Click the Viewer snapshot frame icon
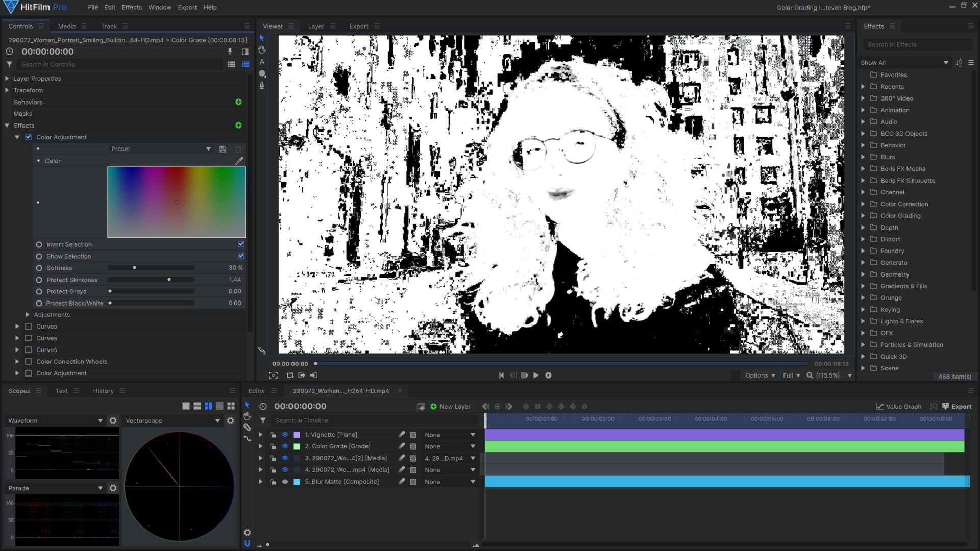 tap(274, 375)
